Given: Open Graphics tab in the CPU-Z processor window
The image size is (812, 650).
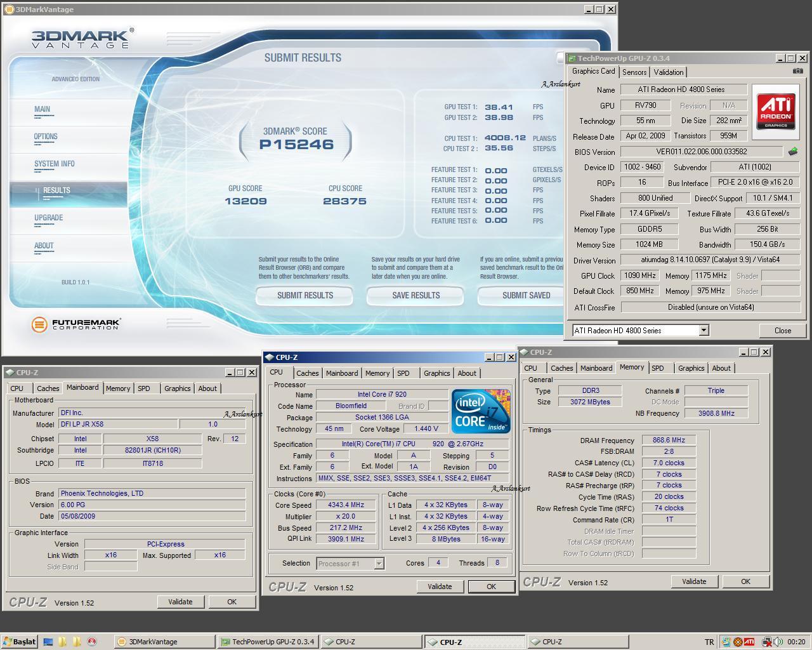Looking at the screenshot, I should click(437, 373).
